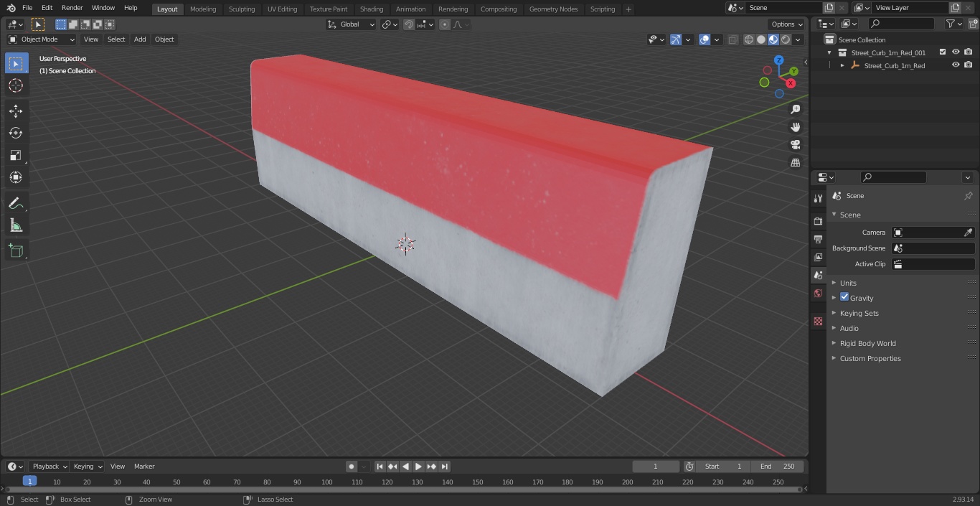Screen dimensions: 980x506
Task: Switch to Modeling workspace tab
Action: tap(203, 9)
